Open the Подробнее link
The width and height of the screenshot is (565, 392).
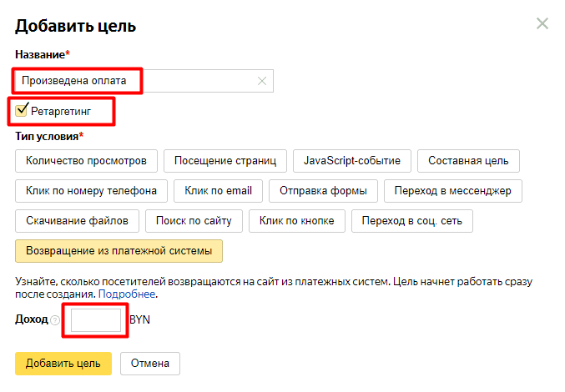click(126, 295)
